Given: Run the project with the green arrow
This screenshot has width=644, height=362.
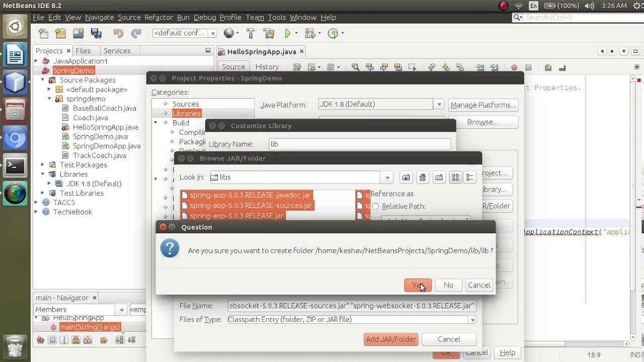Looking at the screenshot, I should tap(287, 33).
